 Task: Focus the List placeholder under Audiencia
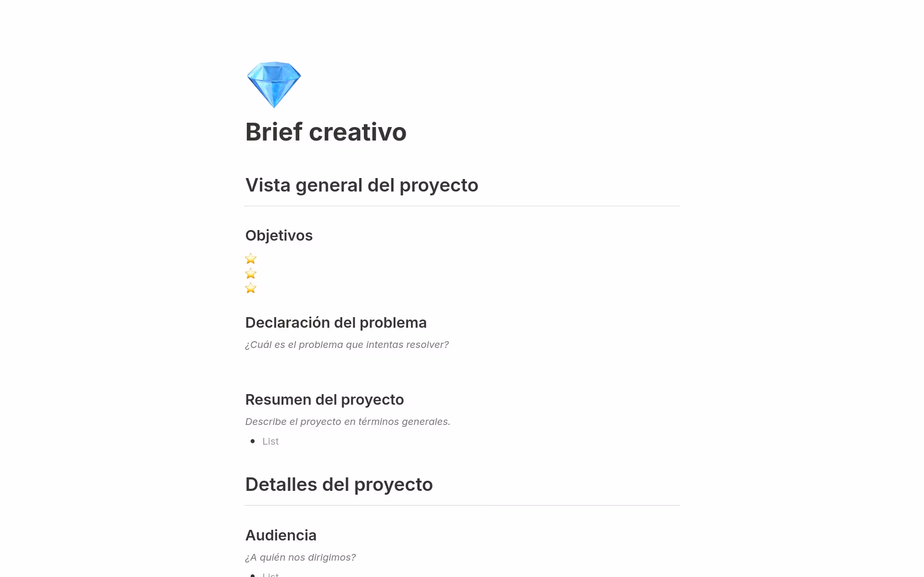coord(270,575)
